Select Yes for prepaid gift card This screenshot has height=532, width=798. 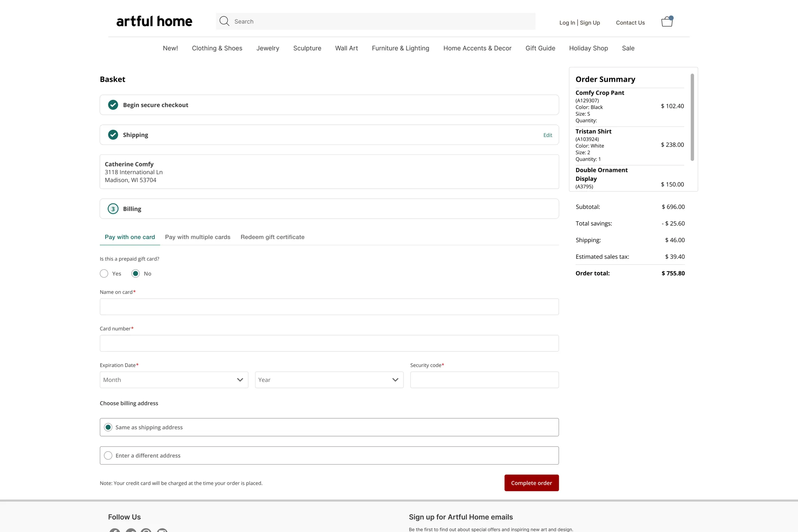104,274
